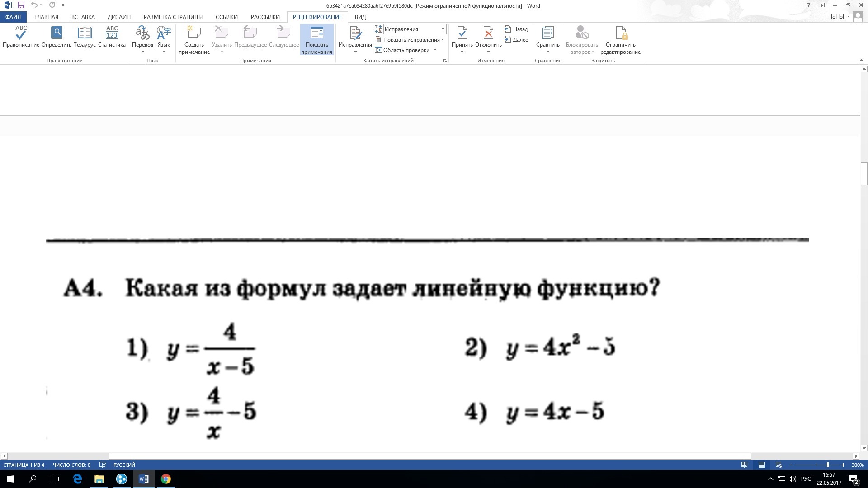
Task: Open Chrome from the Windows taskbar
Action: pyautogui.click(x=166, y=479)
